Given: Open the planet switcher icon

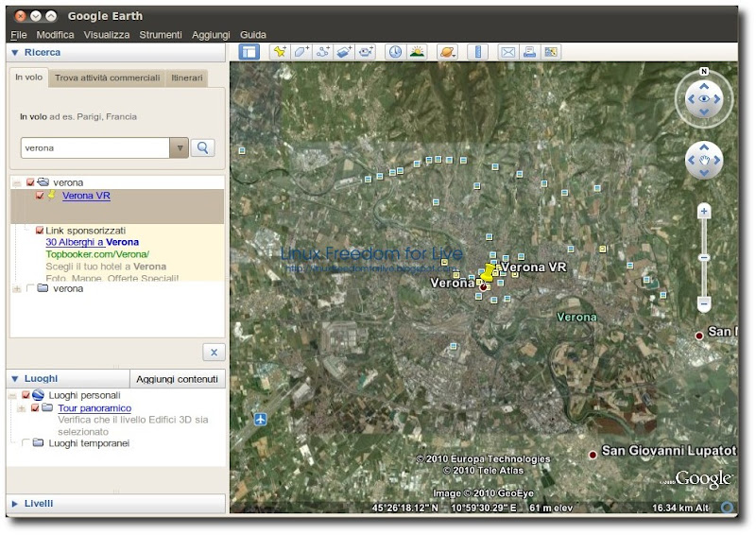Looking at the screenshot, I should (447, 52).
